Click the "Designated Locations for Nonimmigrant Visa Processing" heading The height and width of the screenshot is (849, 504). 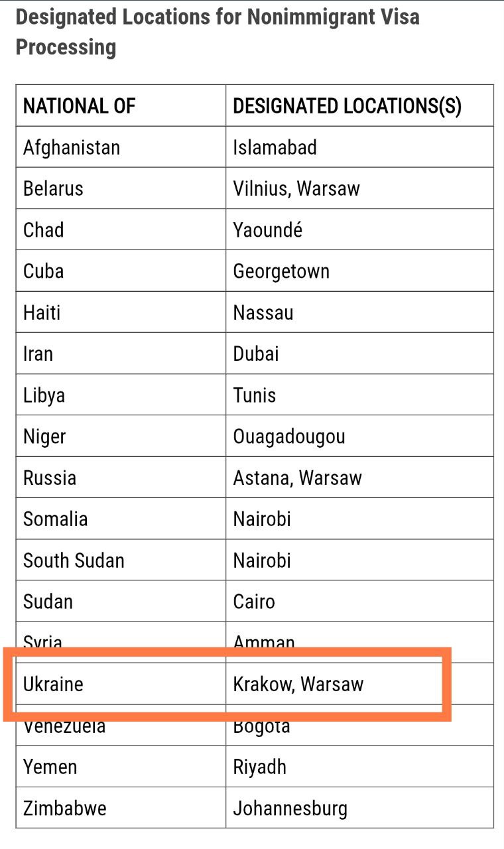click(218, 32)
